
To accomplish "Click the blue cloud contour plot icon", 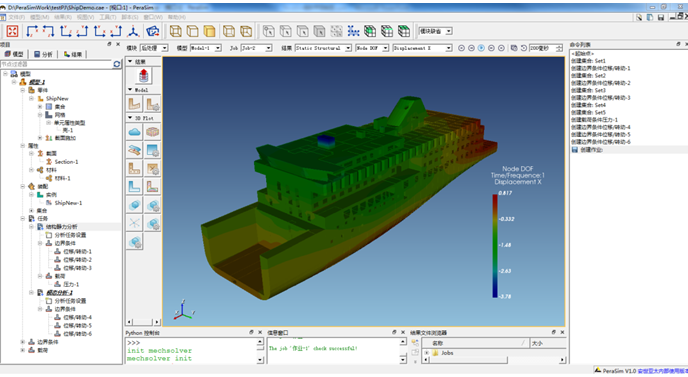I will click(x=134, y=132).
